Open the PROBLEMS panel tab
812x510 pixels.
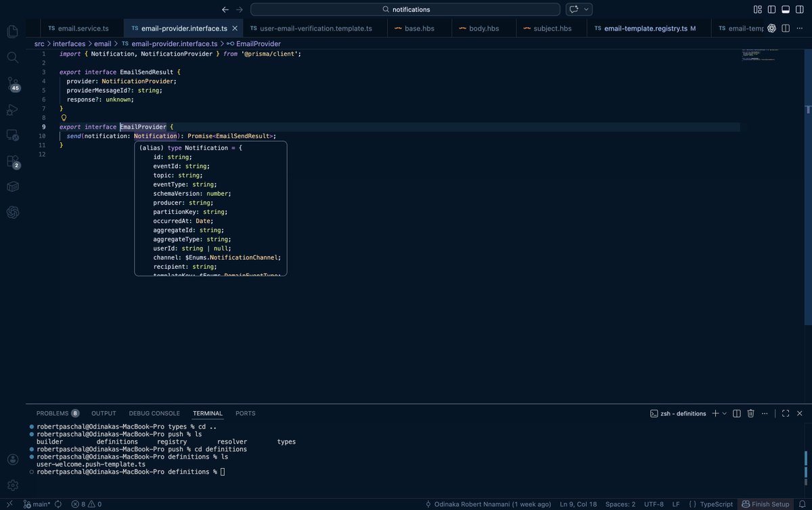tap(58, 413)
